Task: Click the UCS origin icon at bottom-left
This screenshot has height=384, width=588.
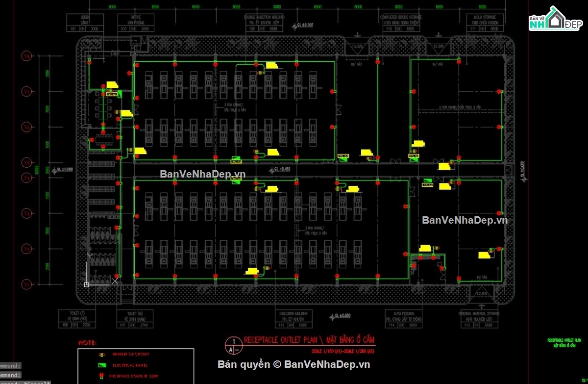Action: pyautogui.click(x=87, y=284)
